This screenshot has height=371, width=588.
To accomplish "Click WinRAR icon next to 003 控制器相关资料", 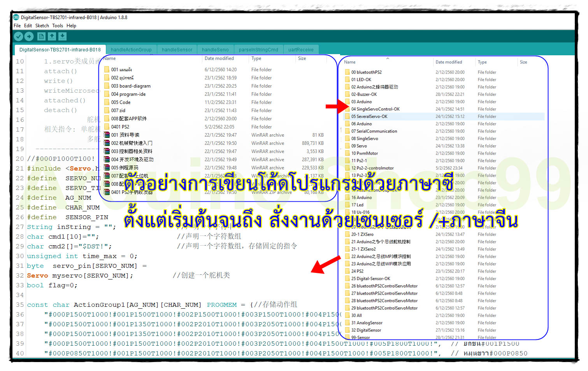I will 107,151.
